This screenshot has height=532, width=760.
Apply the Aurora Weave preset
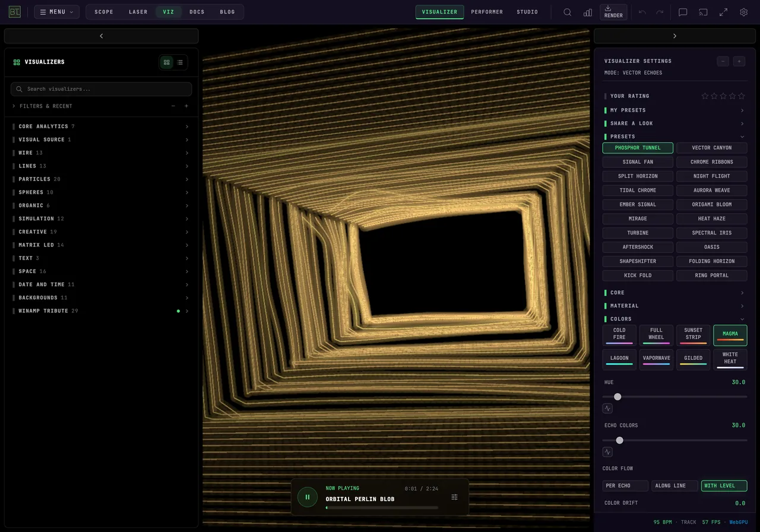pos(712,191)
